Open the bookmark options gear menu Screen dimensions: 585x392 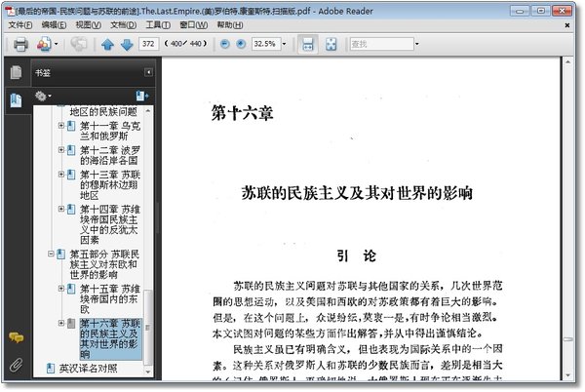(43, 97)
